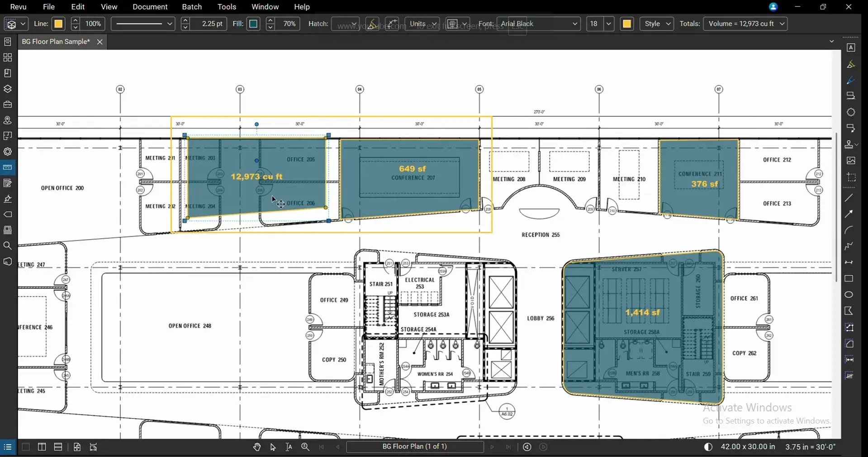
Task: Open the Properties gear panel
Action: 8,151
